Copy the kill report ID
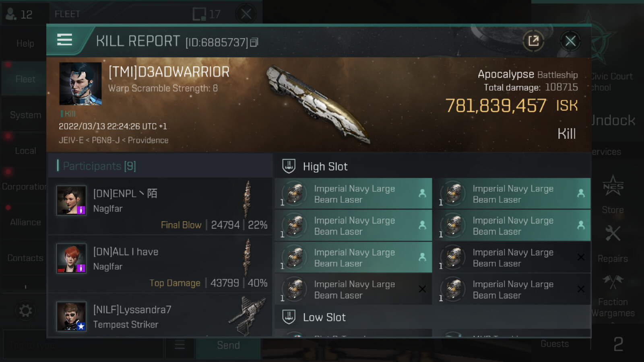 [254, 42]
